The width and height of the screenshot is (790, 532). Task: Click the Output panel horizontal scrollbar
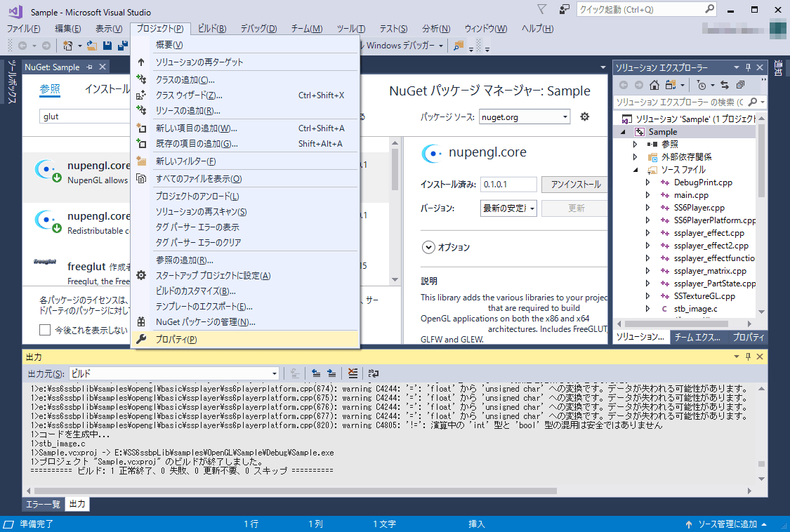295,491
